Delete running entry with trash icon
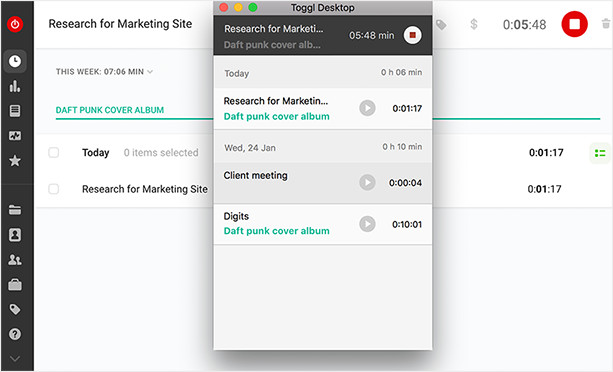 [606, 24]
